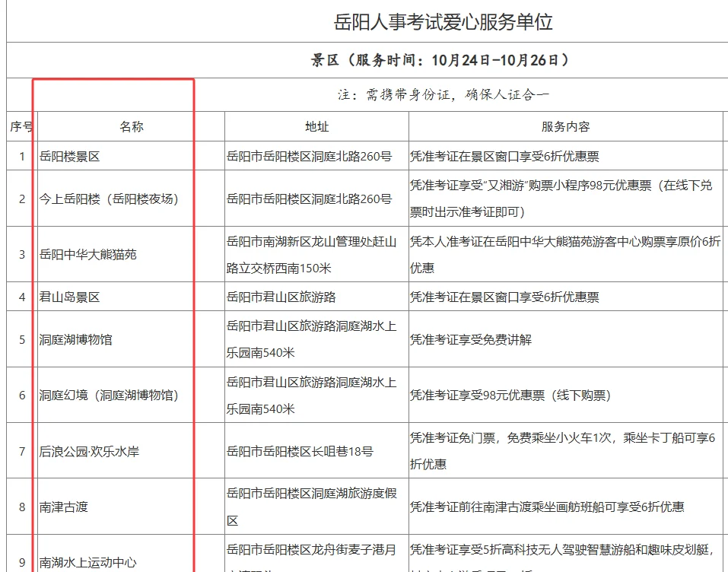The height and width of the screenshot is (572, 728).
Task: Click the service text in row 1 岳阳楼景区
Action: (504, 157)
